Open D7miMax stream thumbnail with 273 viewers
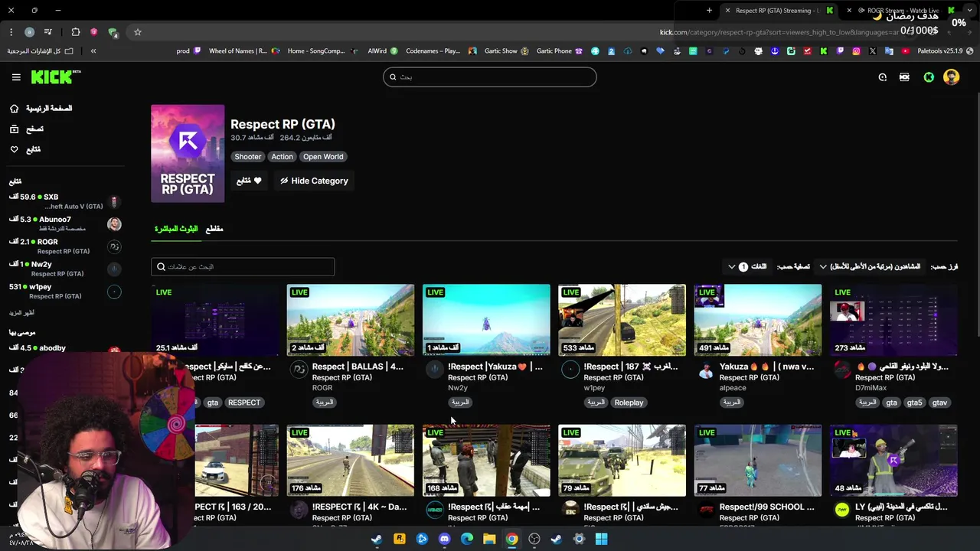This screenshot has height=551, width=980. click(893, 320)
